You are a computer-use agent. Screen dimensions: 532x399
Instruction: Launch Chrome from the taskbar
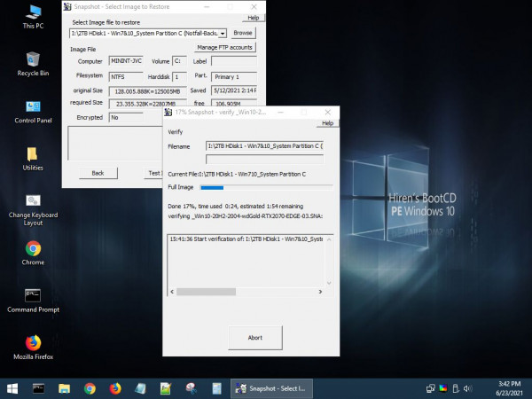click(90, 388)
